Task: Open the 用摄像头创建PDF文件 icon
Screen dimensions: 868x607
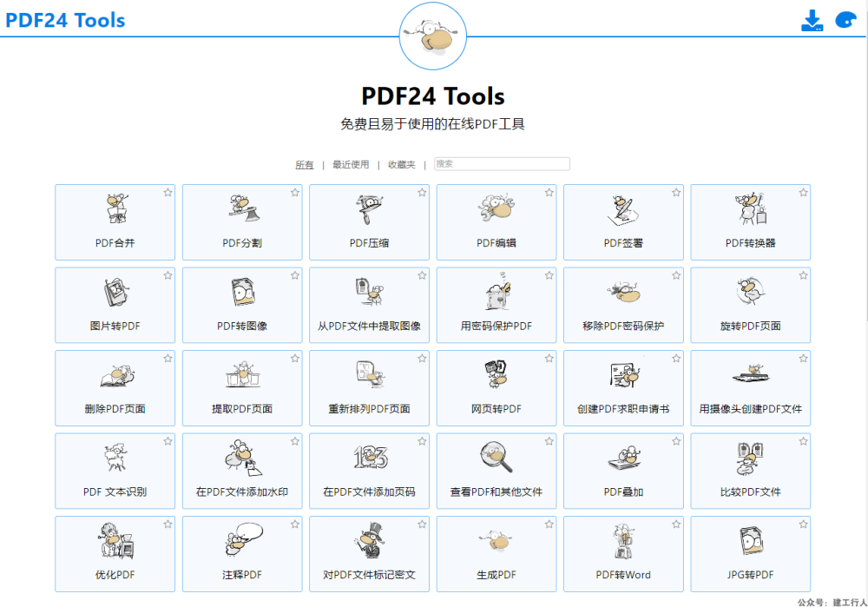Action: (751, 374)
